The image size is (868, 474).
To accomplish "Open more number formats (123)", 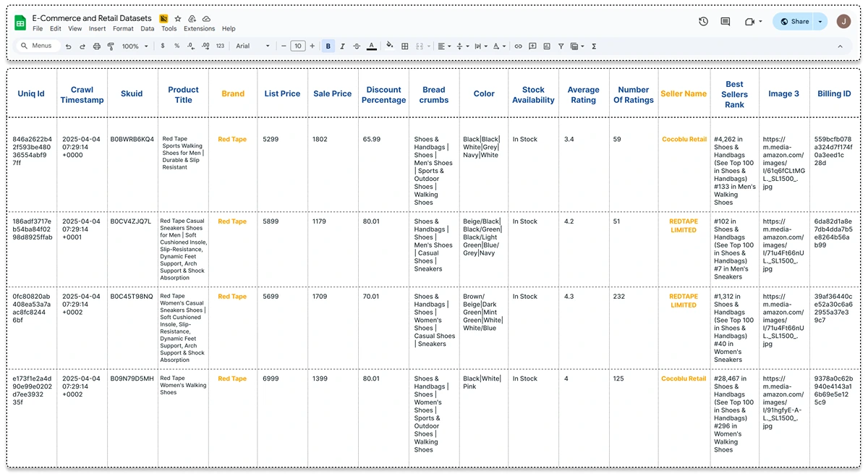I will [x=220, y=46].
